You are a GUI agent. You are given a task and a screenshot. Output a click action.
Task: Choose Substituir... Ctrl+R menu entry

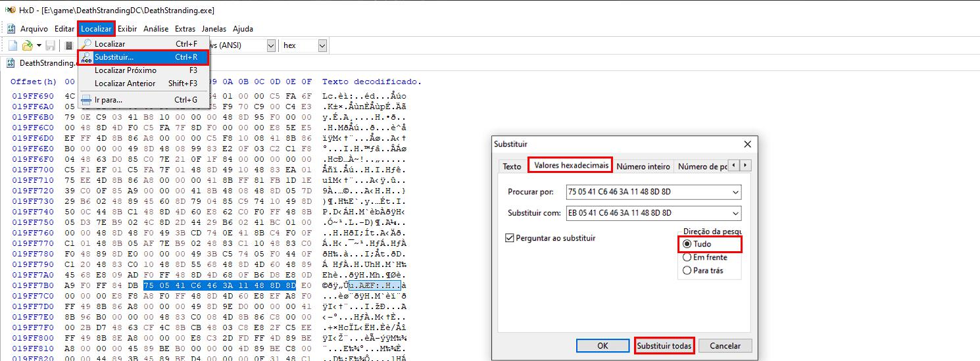144,57
